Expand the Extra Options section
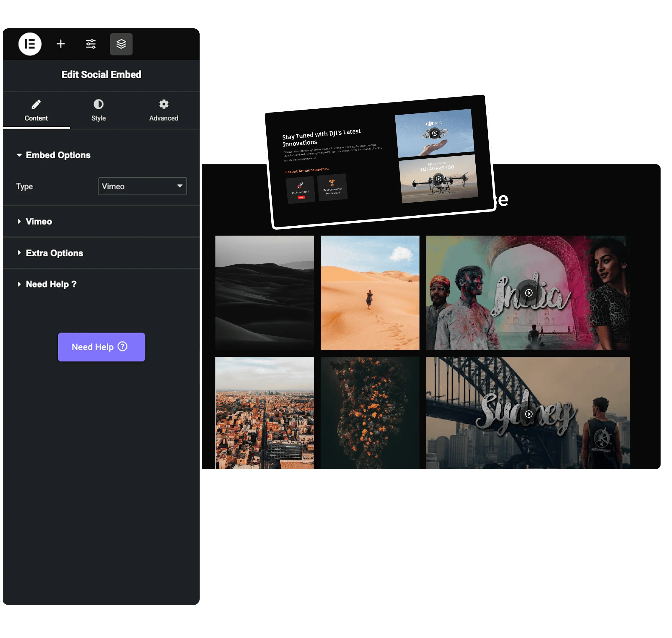The height and width of the screenshot is (638, 672). (54, 253)
